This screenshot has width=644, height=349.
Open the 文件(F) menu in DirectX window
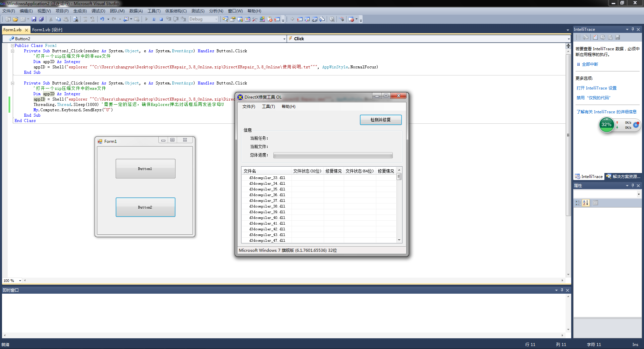(249, 107)
